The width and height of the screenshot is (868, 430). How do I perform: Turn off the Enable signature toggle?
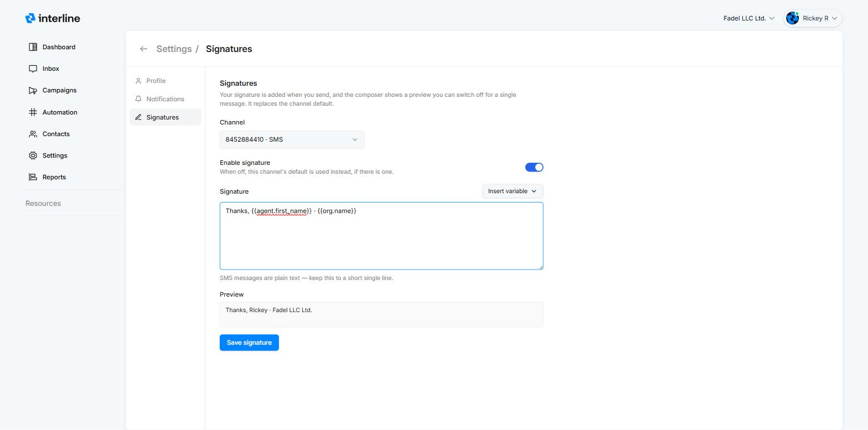point(534,167)
